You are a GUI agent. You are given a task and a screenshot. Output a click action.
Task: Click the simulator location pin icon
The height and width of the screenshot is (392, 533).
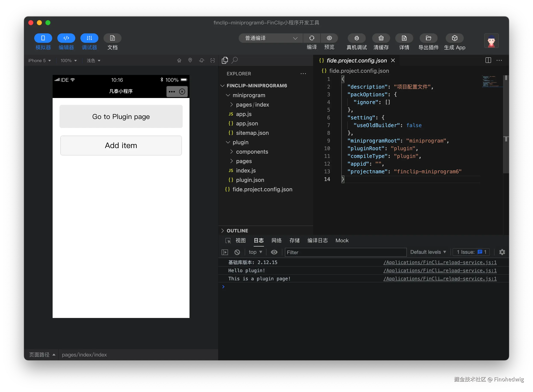pyautogui.click(x=190, y=60)
